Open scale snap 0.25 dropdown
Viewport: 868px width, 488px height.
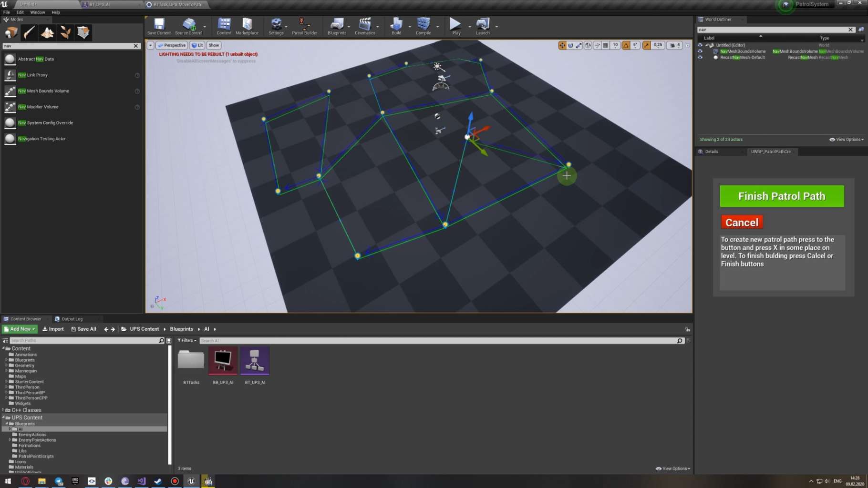coord(658,45)
